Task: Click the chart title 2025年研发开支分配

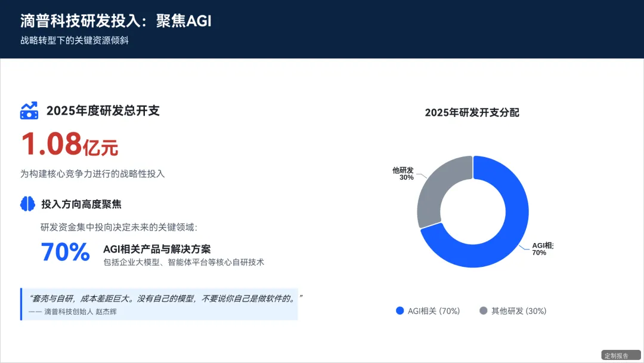Action: [x=472, y=113]
